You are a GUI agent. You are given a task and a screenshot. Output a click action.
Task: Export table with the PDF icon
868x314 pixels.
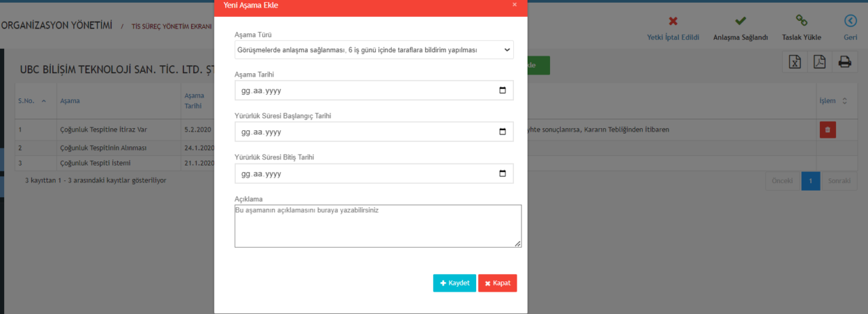tap(819, 62)
